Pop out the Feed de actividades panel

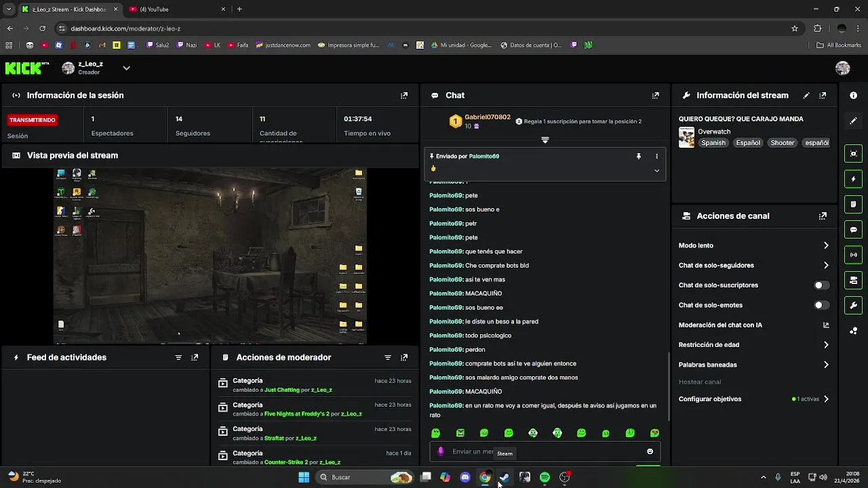pos(195,357)
